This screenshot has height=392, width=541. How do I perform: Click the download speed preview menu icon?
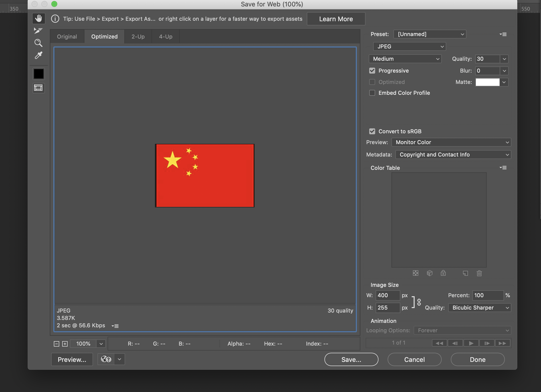pyautogui.click(x=115, y=326)
